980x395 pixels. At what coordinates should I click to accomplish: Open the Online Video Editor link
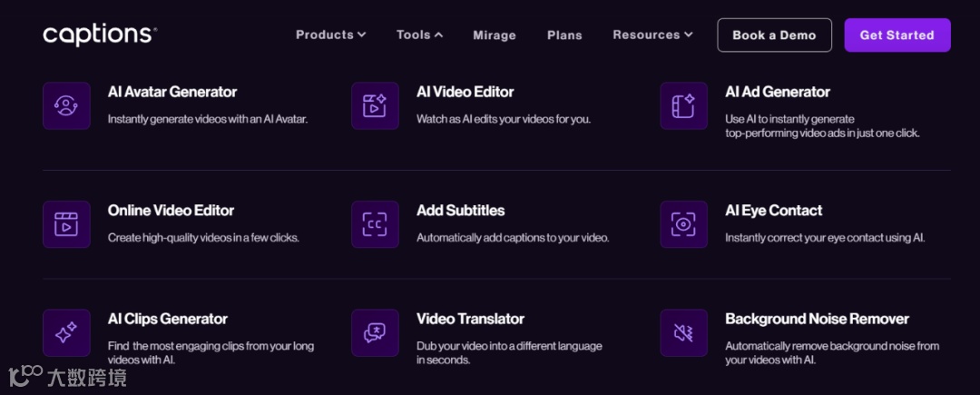[171, 211]
